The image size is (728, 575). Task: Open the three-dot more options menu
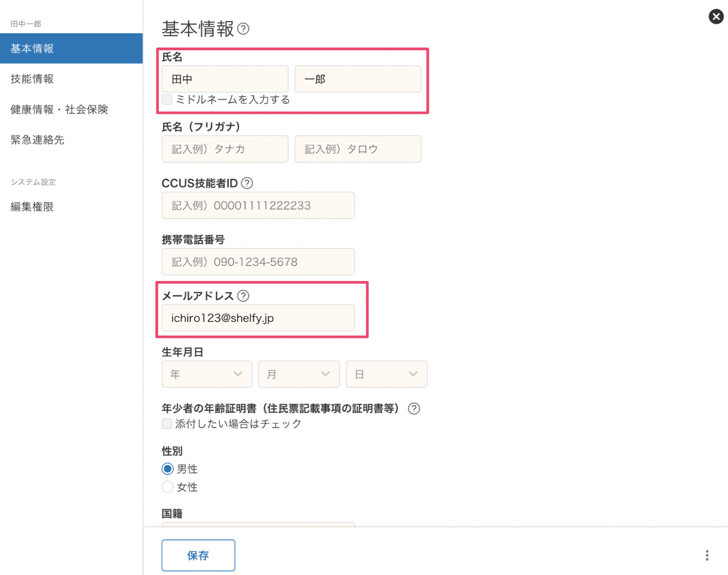point(706,555)
